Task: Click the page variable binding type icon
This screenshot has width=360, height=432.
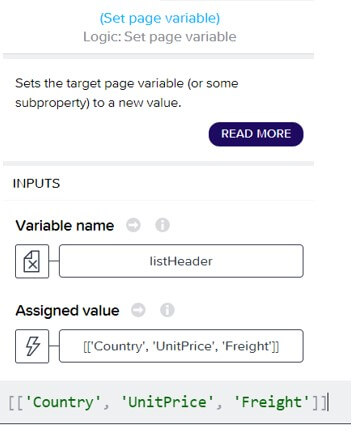Action: pyautogui.click(x=32, y=261)
